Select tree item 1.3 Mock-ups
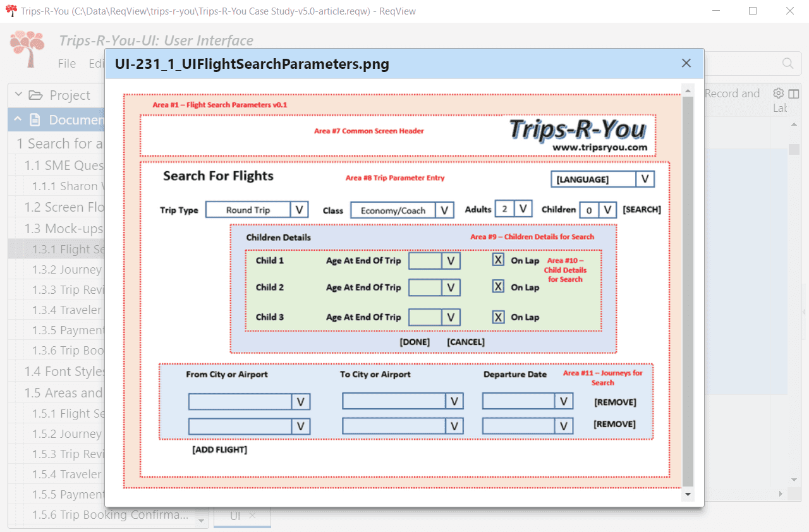The height and width of the screenshot is (532, 809). point(64,228)
